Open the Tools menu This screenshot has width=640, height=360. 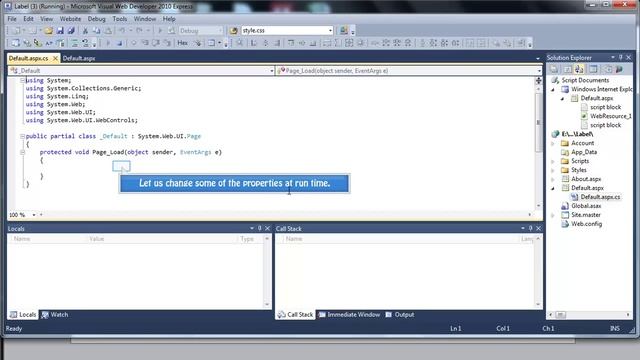pyautogui.click(x=120, y=19)
